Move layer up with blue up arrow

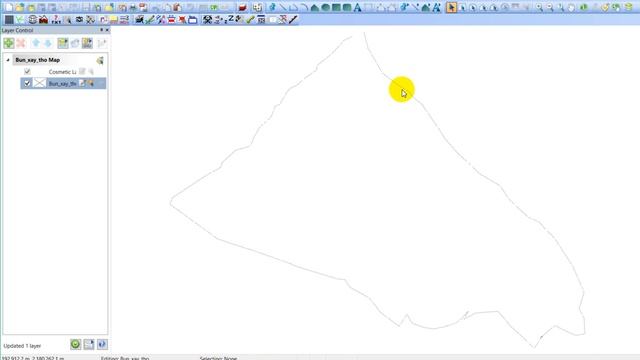pyautogui.click(x=36, y=43)
